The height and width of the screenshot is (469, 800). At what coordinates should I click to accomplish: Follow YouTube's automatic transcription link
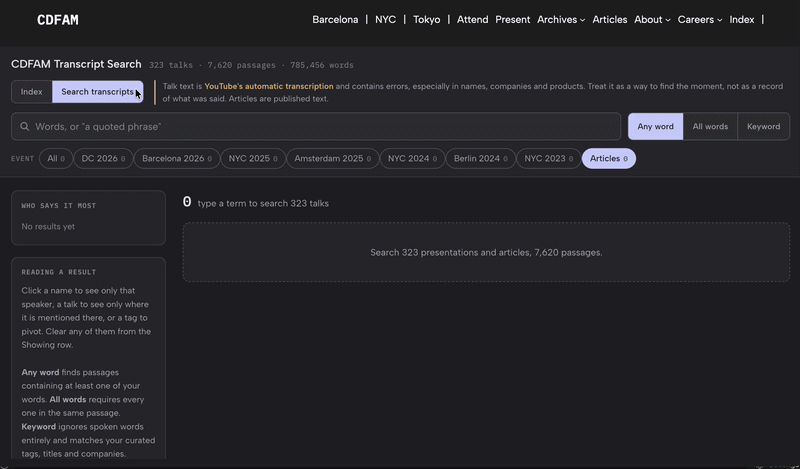click(269, 86)
